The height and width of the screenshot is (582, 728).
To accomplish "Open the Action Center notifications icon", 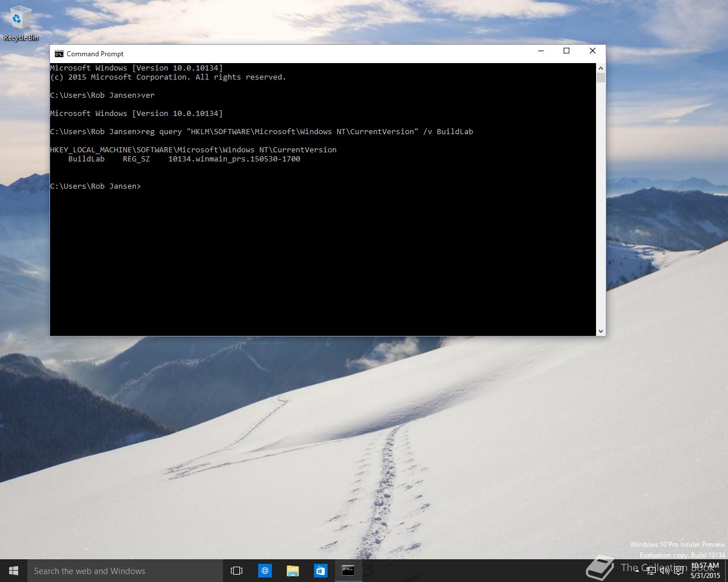I will click(x=678, y=571).
